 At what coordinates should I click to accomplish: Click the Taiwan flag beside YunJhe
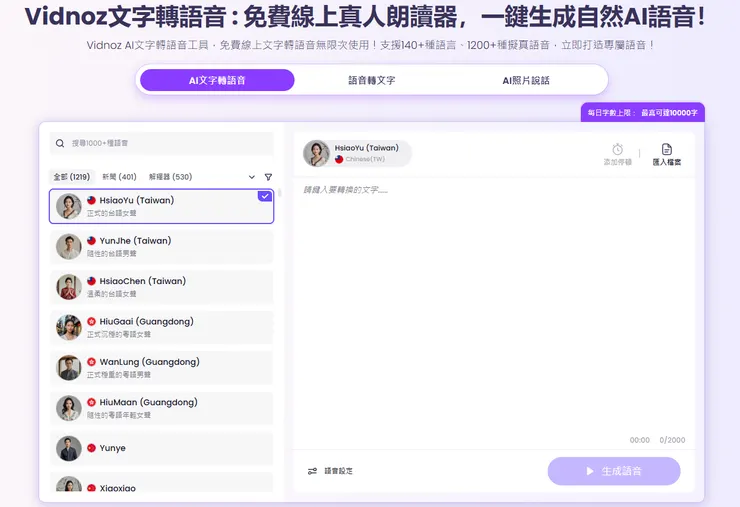point(92,241)
